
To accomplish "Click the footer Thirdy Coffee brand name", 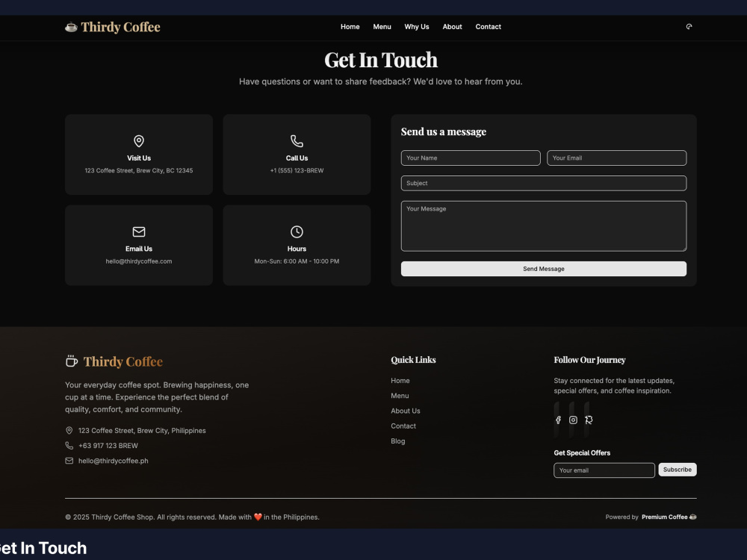I will [x=123, y=361].
